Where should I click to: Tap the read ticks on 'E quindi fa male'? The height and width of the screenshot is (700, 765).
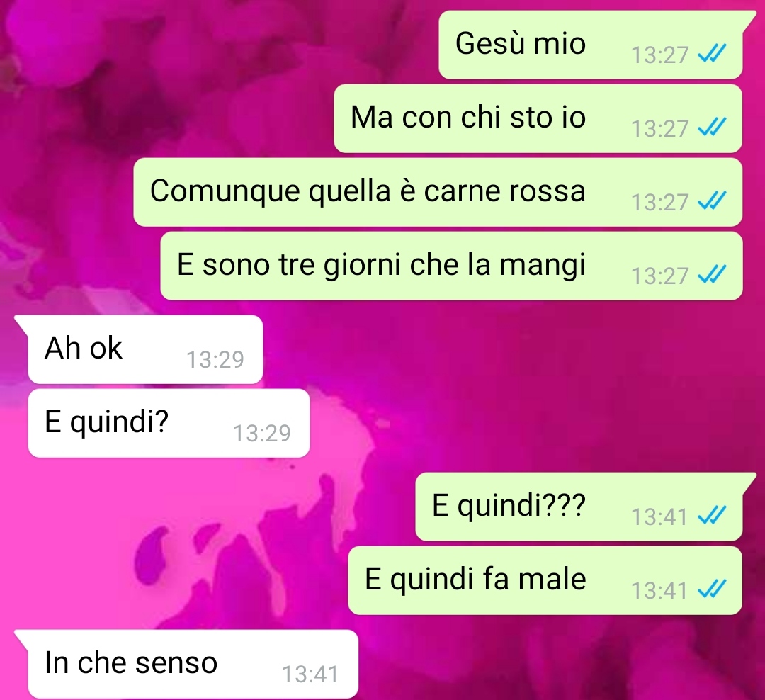(x=712, y=588)
